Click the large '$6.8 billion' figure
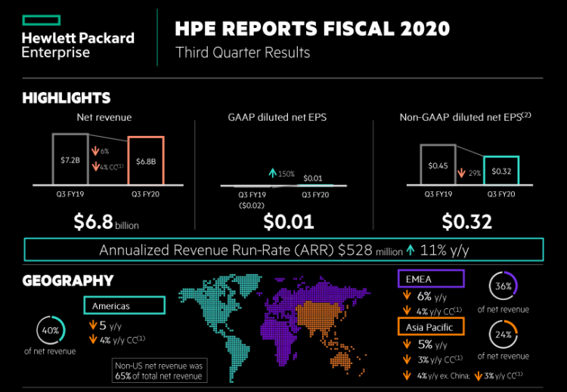 tap(106, 222)
